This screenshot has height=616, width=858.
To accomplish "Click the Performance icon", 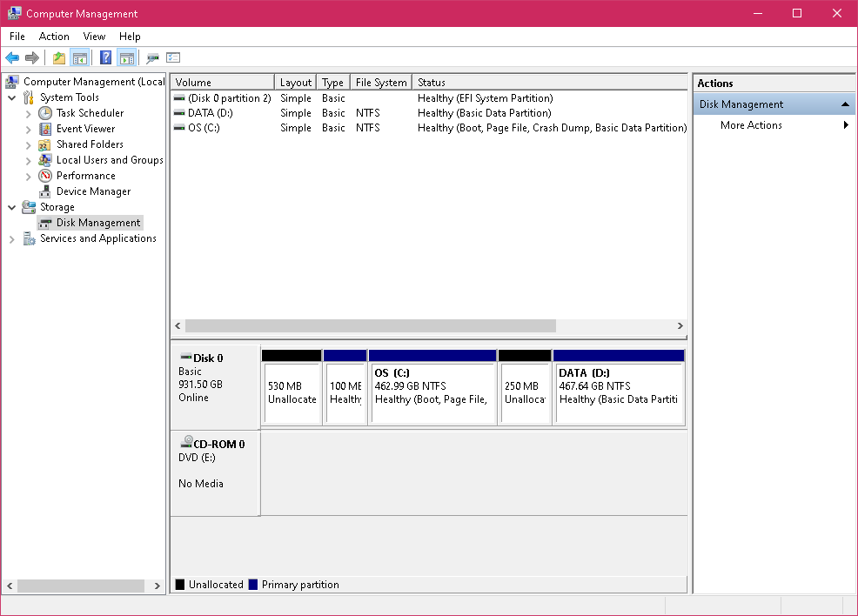I will (45, 176).
